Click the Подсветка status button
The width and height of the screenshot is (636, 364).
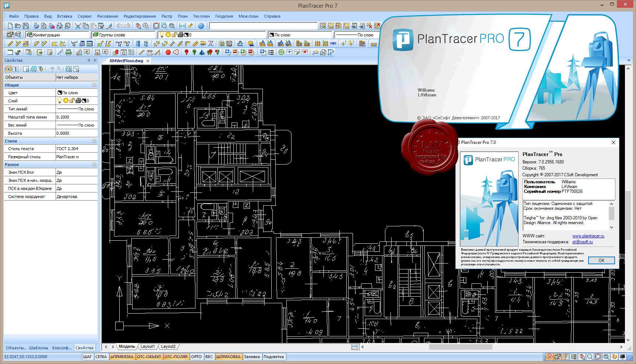click(273, 357)
